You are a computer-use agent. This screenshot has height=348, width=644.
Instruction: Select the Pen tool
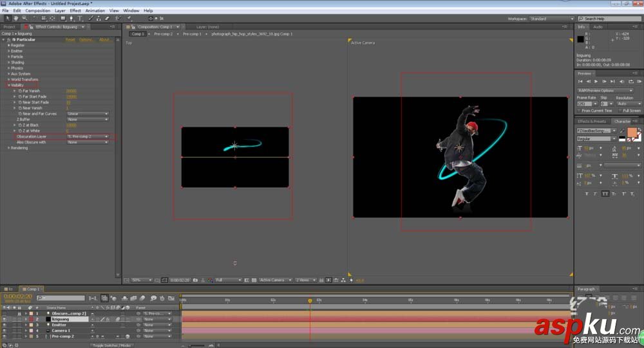[71, 19]
